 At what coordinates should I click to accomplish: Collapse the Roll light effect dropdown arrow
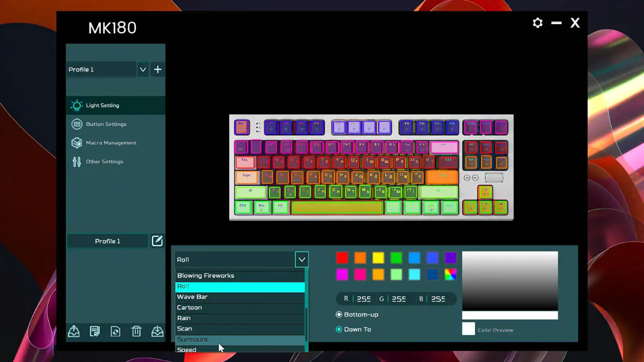[x=302, y=260]
